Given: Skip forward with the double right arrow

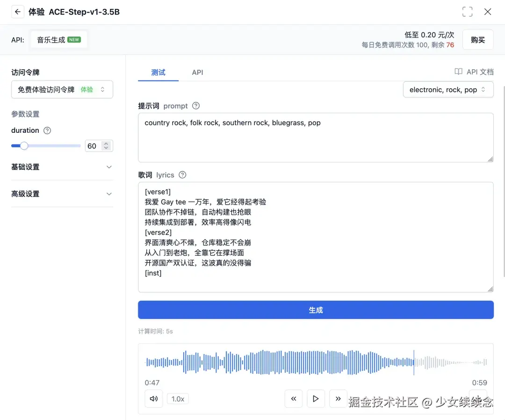Looking at the screenshot, I should [338, 399].
